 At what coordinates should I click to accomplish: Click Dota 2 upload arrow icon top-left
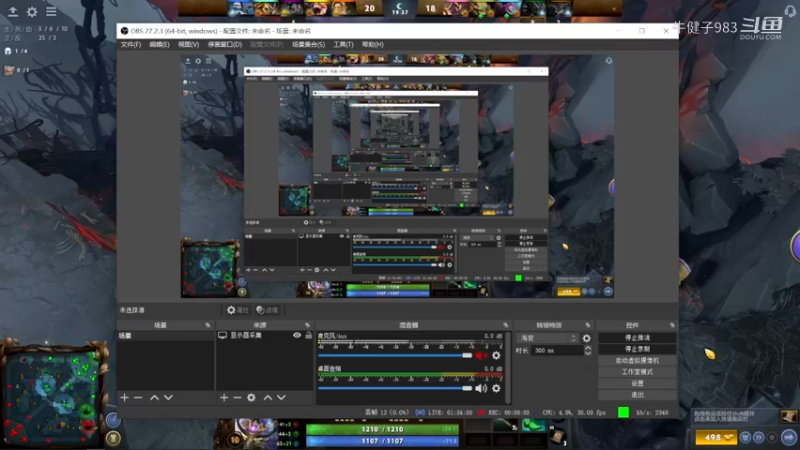pyautogui.click(x=13, y=11)
